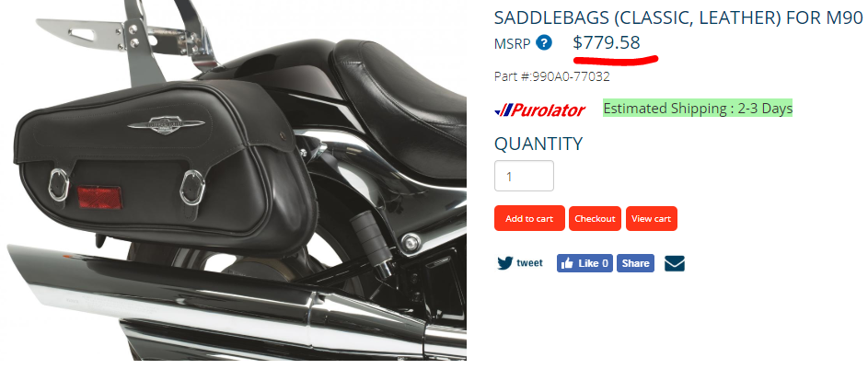The height and width of the screenshot is (369, 868).
Task: Focus the Quantity input field
Action: click(524, 176)
